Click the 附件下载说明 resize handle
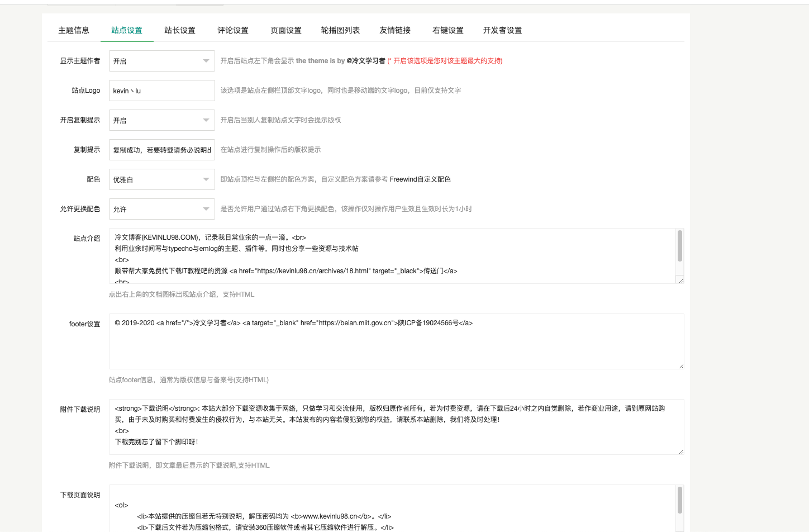The width and height of the screenshot is (809, 532). point(680,452)
